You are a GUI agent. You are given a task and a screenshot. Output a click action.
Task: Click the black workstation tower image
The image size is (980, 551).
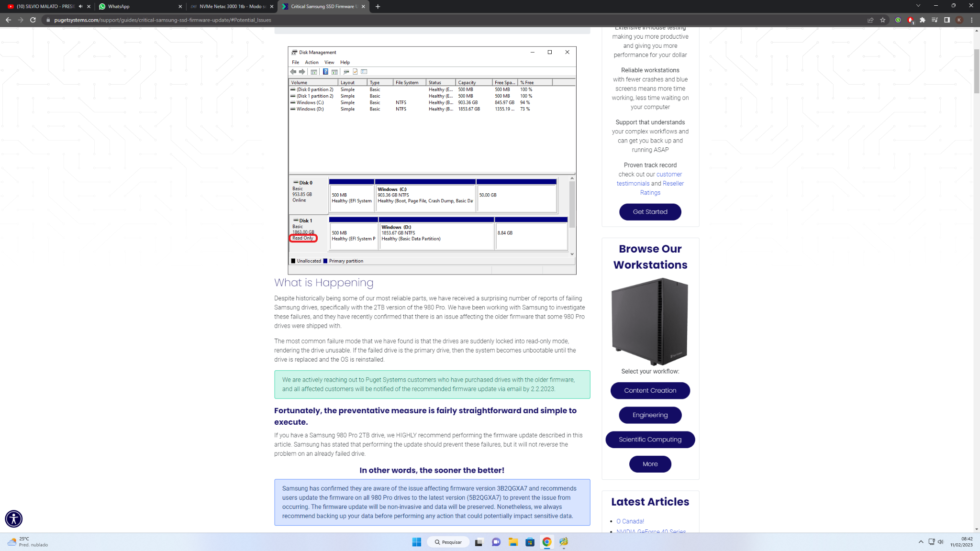(x=650, y=321)
